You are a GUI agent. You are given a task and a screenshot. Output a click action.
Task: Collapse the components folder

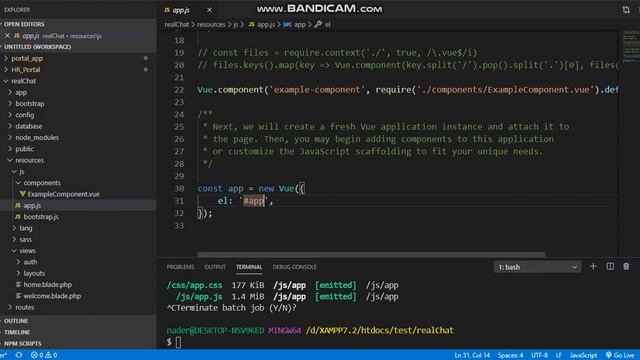(42, 183)
